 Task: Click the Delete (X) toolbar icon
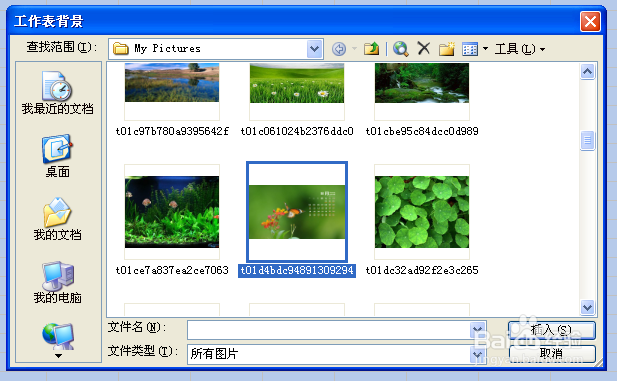pyautogui.click(x=424, y=48)
